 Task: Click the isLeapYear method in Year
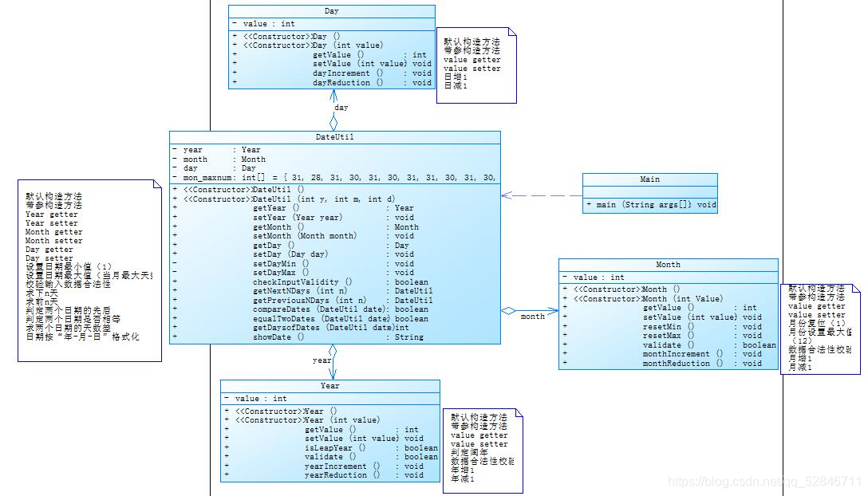coord(330,448)
